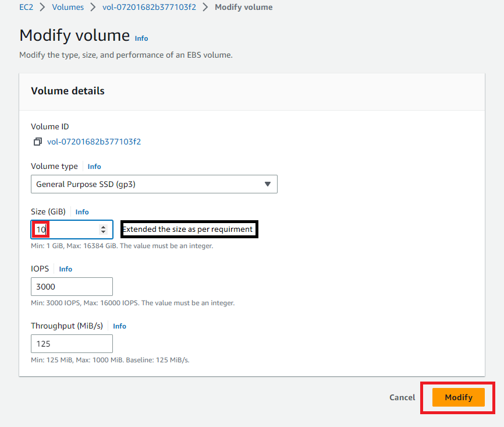Open the Info beside Volume type
The width and height of the screenshot is (504, 427).
(94, 166)
